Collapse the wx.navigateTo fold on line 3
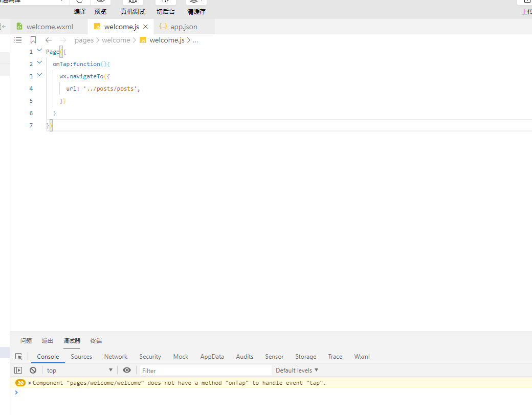Viewport: 532px width, 415px height. [39, 75]
